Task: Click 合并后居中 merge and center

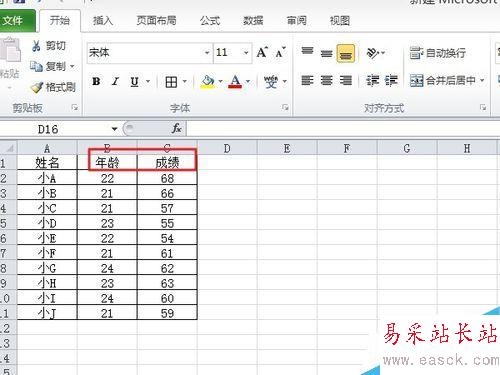Action: (x=442, y=80)
